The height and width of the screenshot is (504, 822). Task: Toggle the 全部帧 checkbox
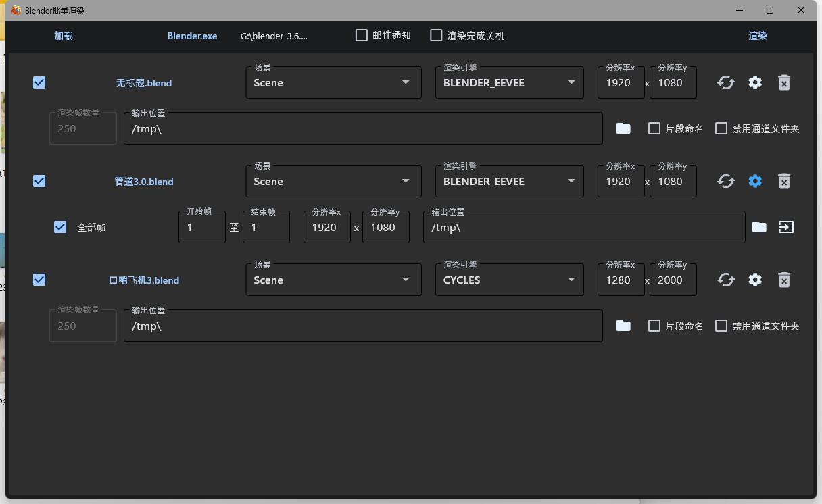pyautogui.click(x=60, y=227)
